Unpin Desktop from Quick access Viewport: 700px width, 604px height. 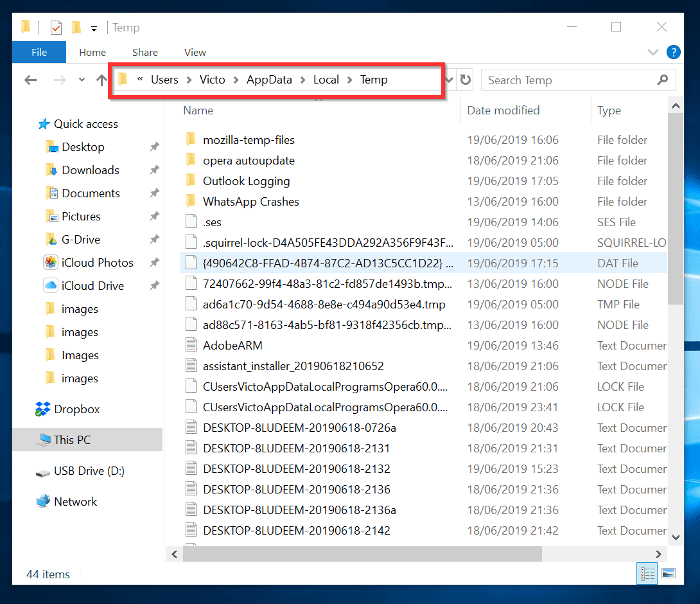click(154, 147)
